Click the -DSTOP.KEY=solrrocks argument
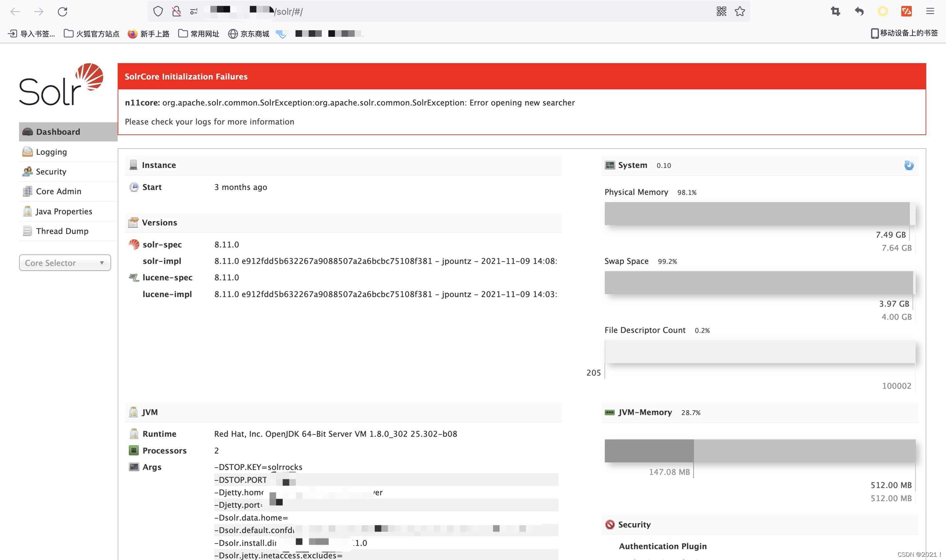This screenshot has width=946, height=560. pos(258,467)
